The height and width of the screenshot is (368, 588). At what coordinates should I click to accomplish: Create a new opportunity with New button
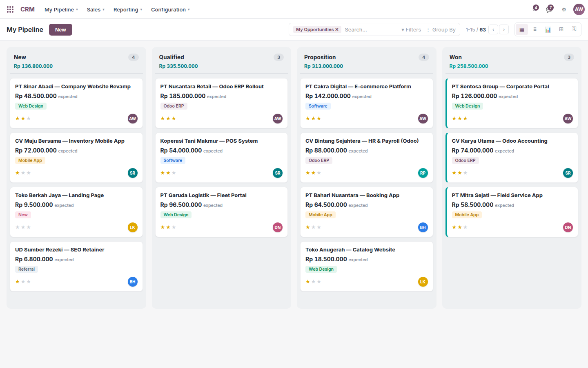point(60,29)
